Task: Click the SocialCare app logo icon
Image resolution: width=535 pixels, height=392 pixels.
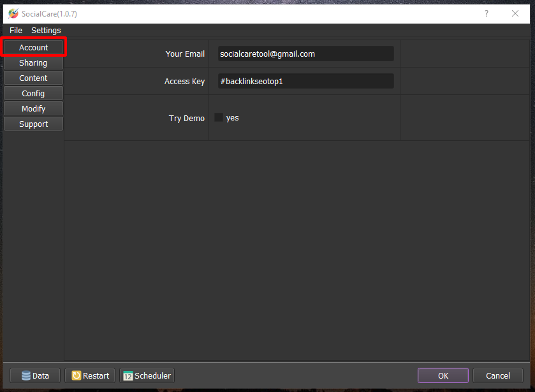Action: [x=13, y=13]
